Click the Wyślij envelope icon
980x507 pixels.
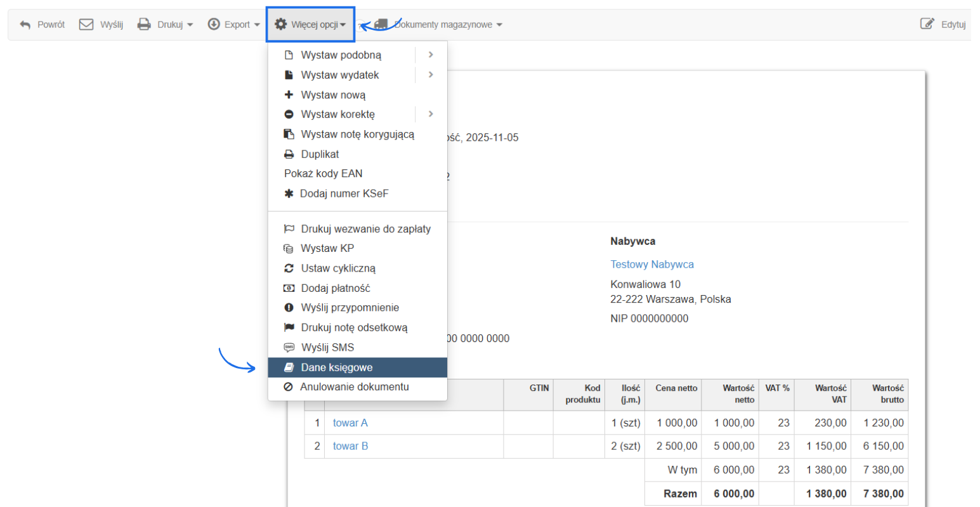(x=86, y=25)
